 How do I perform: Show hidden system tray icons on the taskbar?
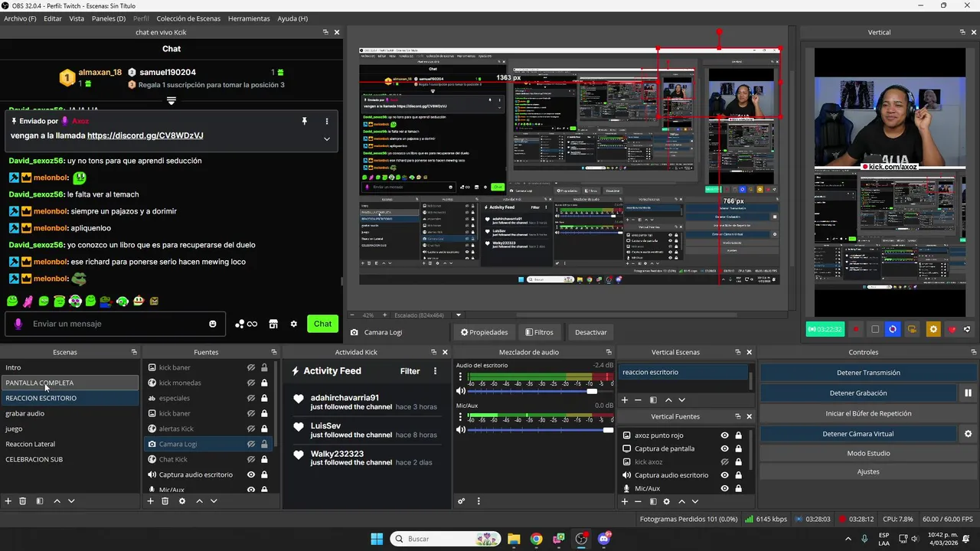pyautogui.click(x=848, y=539)
